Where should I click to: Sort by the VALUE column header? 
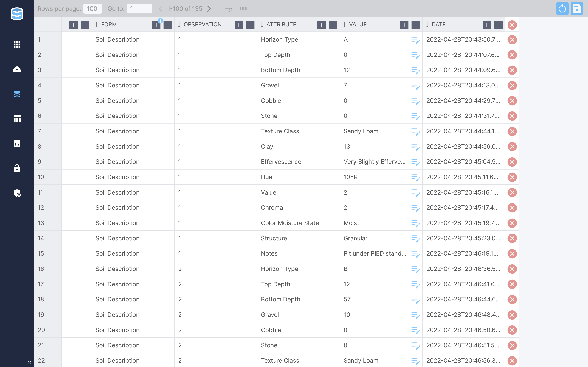[x=357, y=25]
